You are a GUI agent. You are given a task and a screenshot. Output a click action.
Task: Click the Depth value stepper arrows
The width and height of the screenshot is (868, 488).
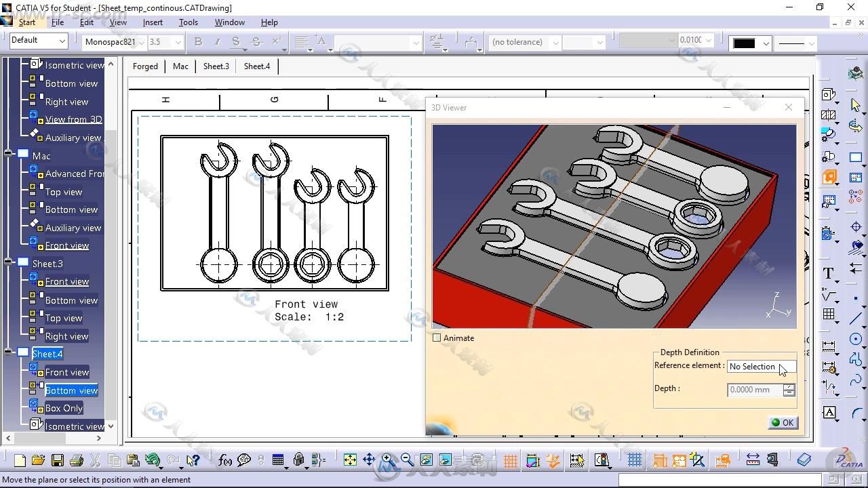pyautogui.click(x=789, y=390)
